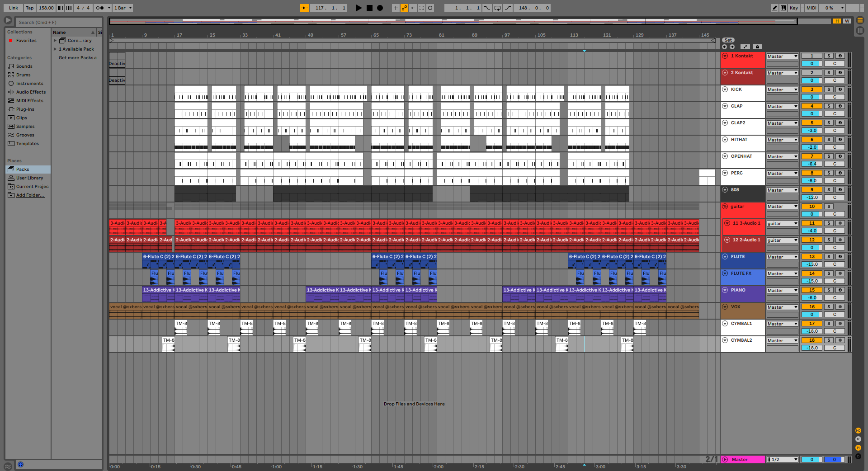Switch to Session View selector icon
This screenshot has width=868, height=471.
pos(860,30)
